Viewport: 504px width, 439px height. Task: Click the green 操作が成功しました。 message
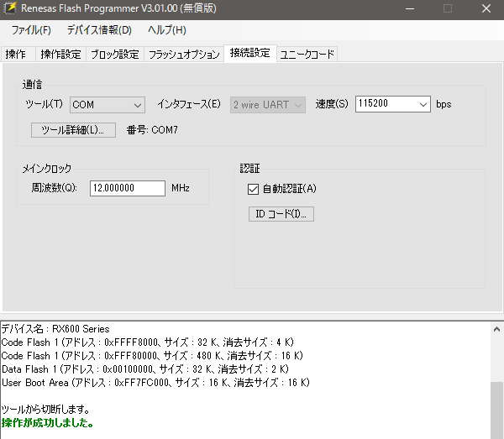pyautogui.click(x=48, y=423)
